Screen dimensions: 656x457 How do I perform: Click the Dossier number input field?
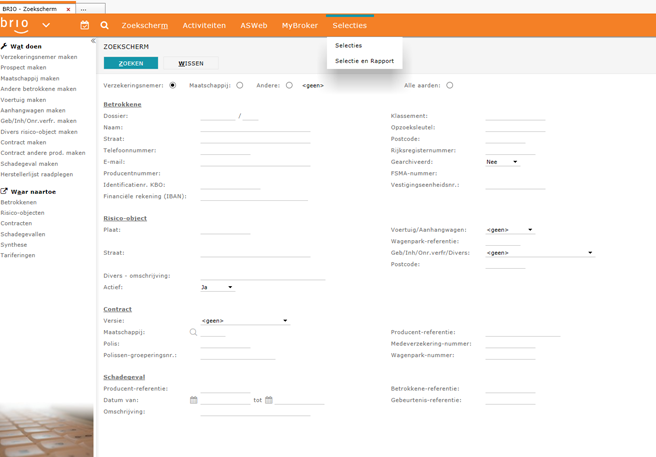coord(218,116)
